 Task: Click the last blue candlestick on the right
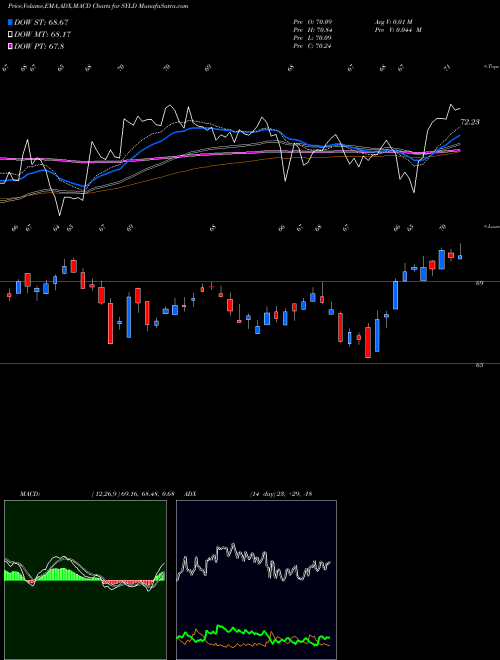[x=460, y=257]
